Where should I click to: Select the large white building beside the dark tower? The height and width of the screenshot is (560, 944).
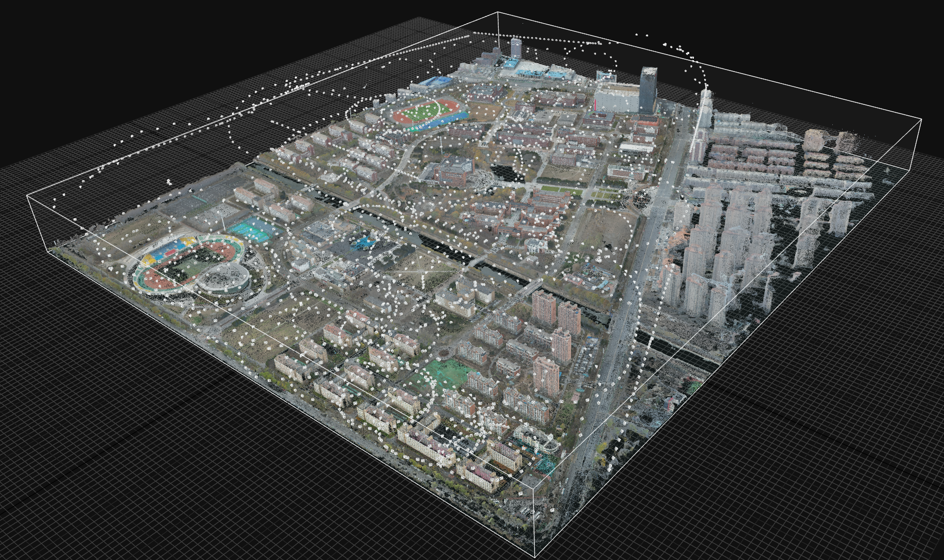click(616, 99)
